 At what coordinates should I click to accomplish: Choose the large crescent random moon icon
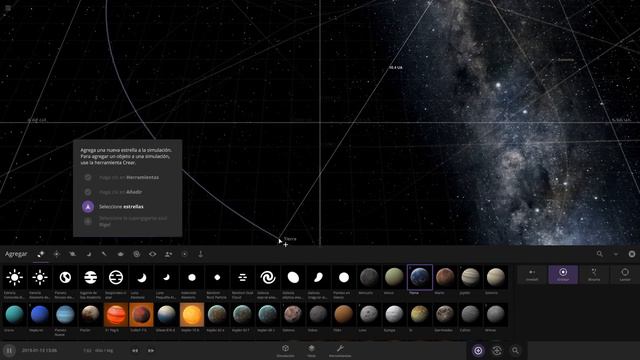(141, 278)
